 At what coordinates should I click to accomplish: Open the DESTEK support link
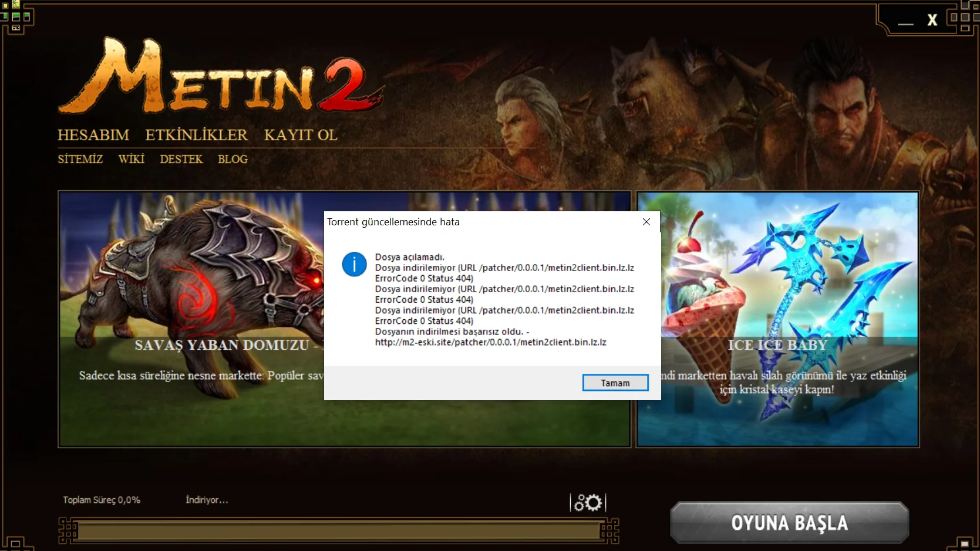(x=181, y=159)
